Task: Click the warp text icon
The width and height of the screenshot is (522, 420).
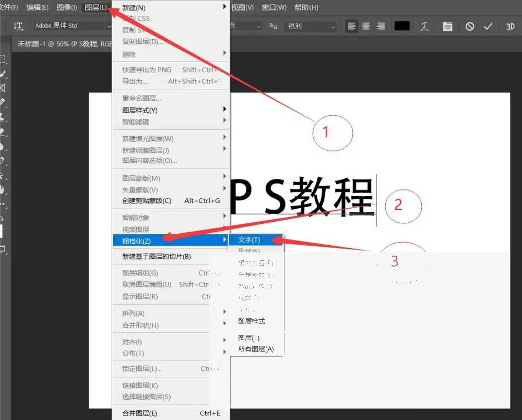Action: tap(424, 26)
